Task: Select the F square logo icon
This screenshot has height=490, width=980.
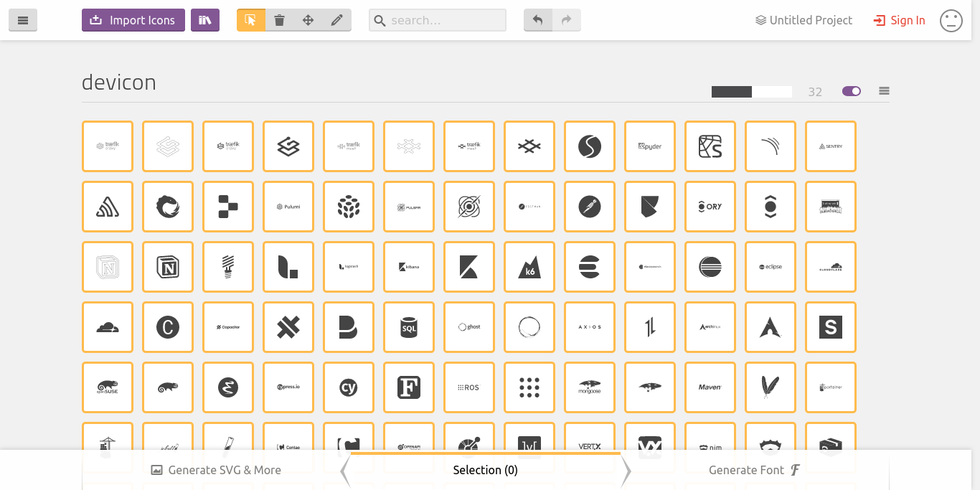Action: [x=409, y=387]
